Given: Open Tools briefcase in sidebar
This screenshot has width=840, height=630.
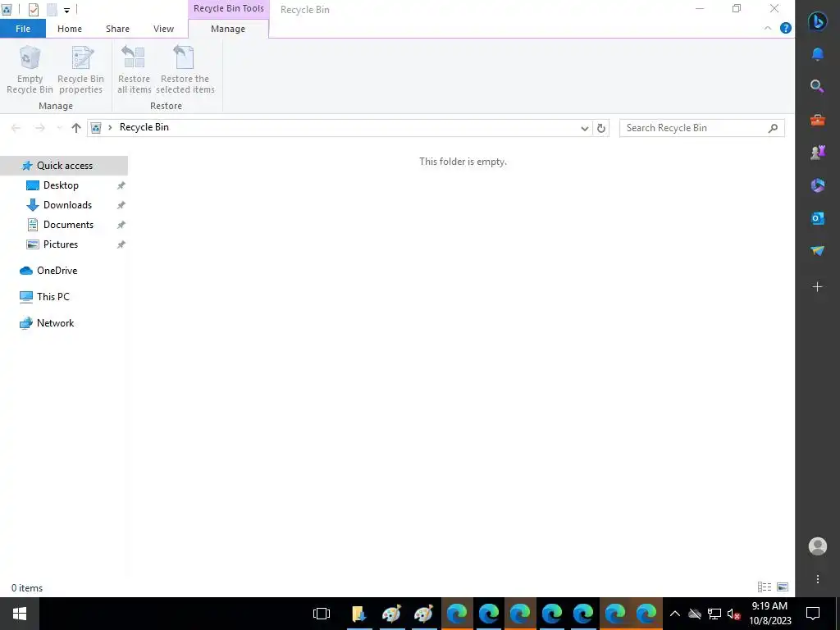Looking at the screenshot, I should [x=818, y=120].
